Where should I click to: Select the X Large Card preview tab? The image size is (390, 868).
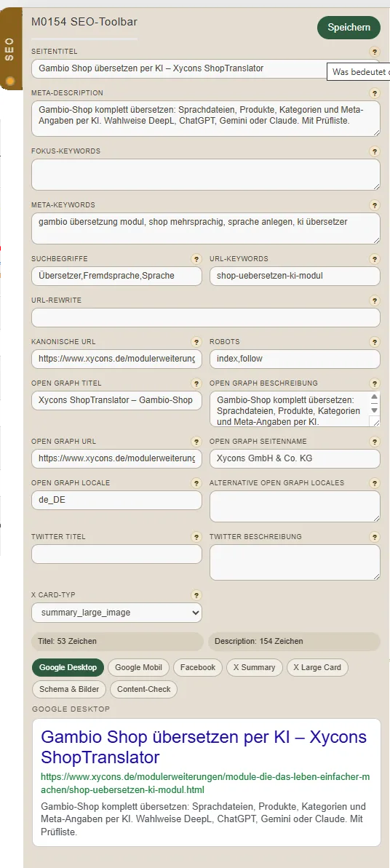[317, 667]
